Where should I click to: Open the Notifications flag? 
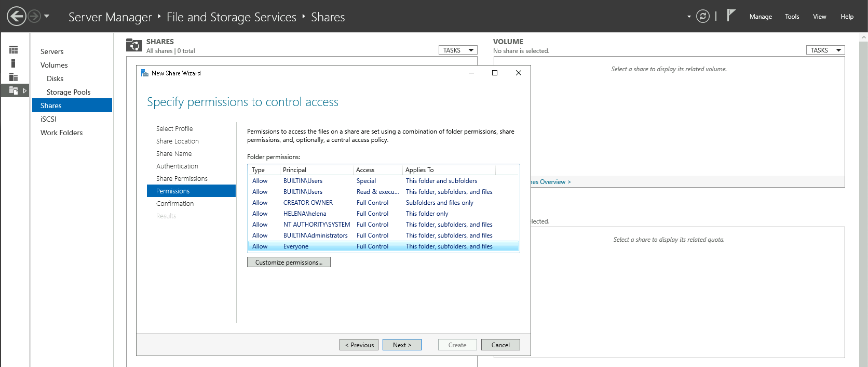[731, 16]
